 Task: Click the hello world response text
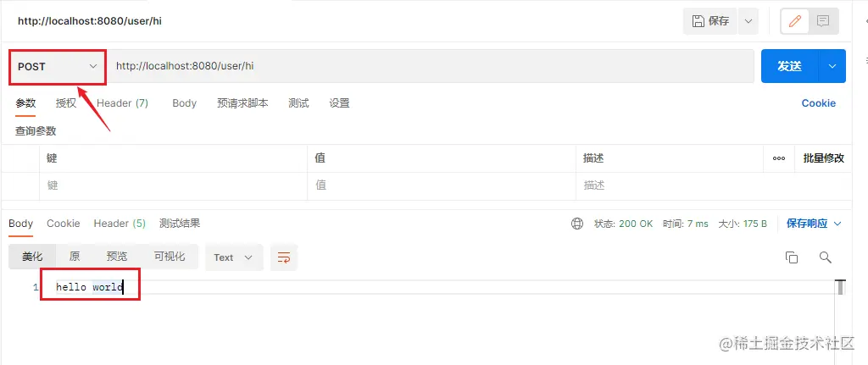pos(89,287)
